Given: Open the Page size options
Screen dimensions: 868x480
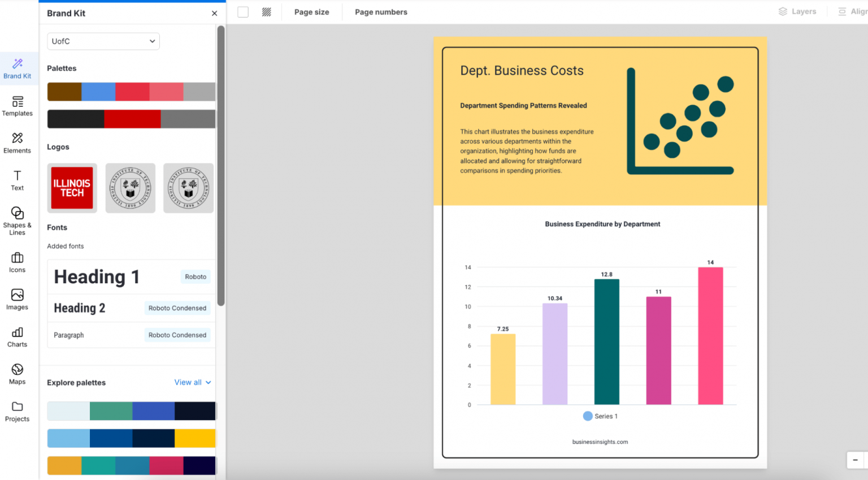Looking at the screenshot, I should pyautogui.click(x=311, y=11).
